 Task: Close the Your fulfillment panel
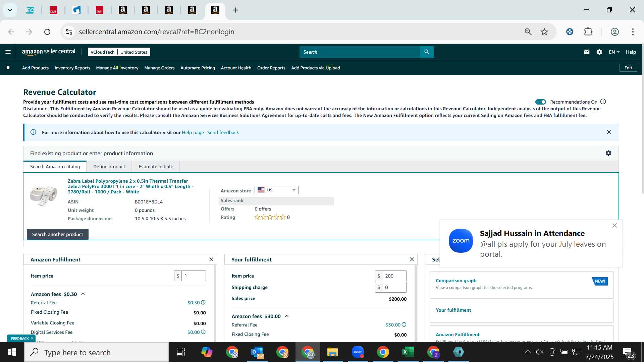tap(412, 259)
